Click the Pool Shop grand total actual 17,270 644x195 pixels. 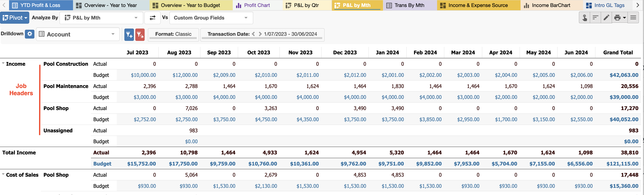630,108
